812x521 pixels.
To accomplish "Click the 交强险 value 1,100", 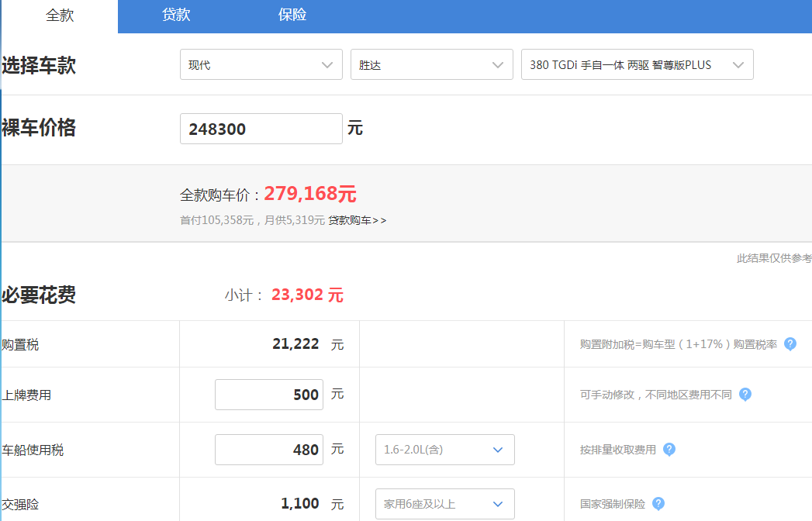I will [x=300, y=503].
